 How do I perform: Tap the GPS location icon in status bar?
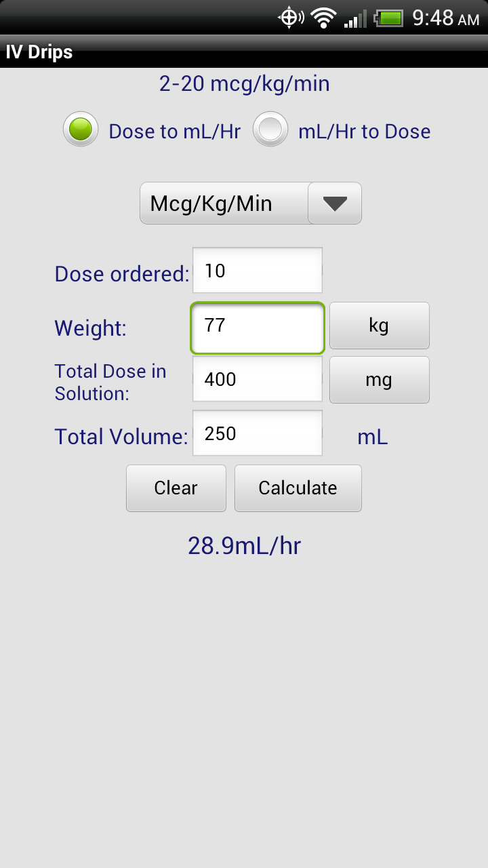click(291, 17)
